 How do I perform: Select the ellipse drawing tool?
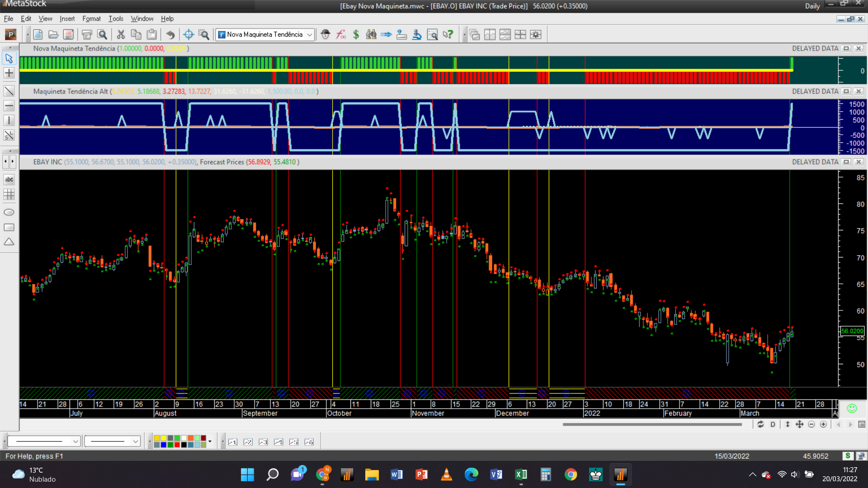pos(9,212)
